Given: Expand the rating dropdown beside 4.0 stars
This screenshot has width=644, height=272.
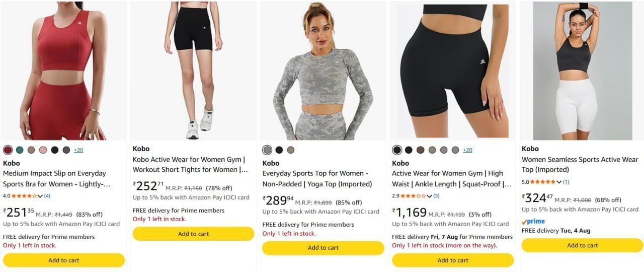Looking at the screenshot, I should click(x=40, y=196).
